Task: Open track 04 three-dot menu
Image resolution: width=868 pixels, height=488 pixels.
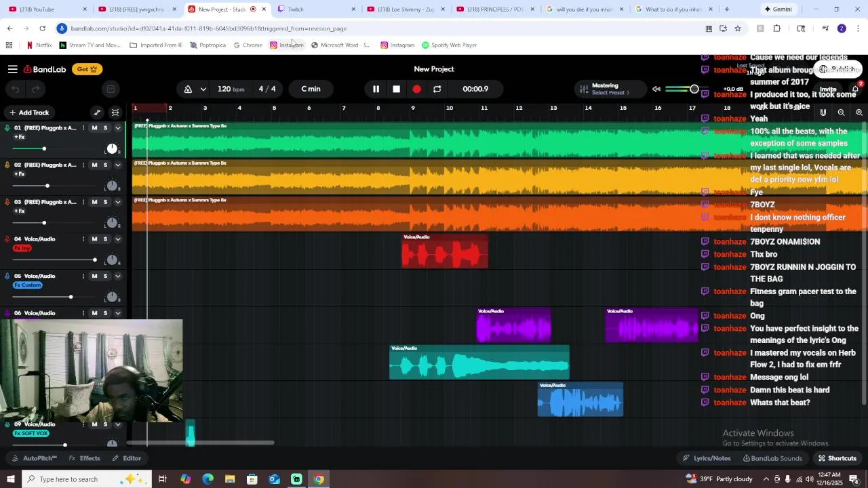Action: point(83,239)
